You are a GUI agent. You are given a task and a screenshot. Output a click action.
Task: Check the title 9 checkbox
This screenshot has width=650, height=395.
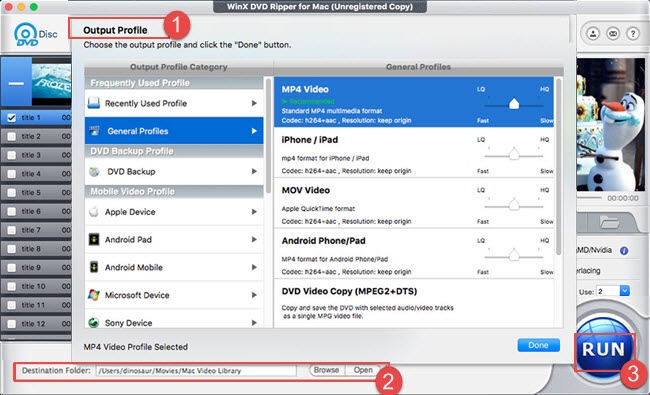pos(12,268)
